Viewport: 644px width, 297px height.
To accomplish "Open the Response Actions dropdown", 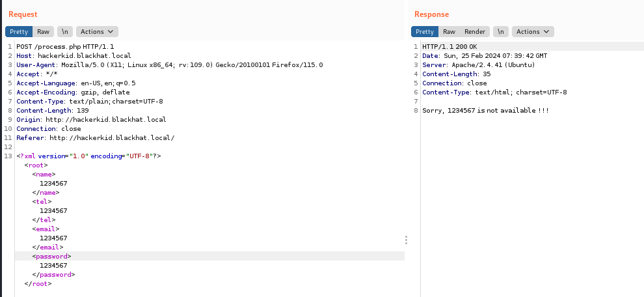I will pyautogui.click(x=533, y=32).
